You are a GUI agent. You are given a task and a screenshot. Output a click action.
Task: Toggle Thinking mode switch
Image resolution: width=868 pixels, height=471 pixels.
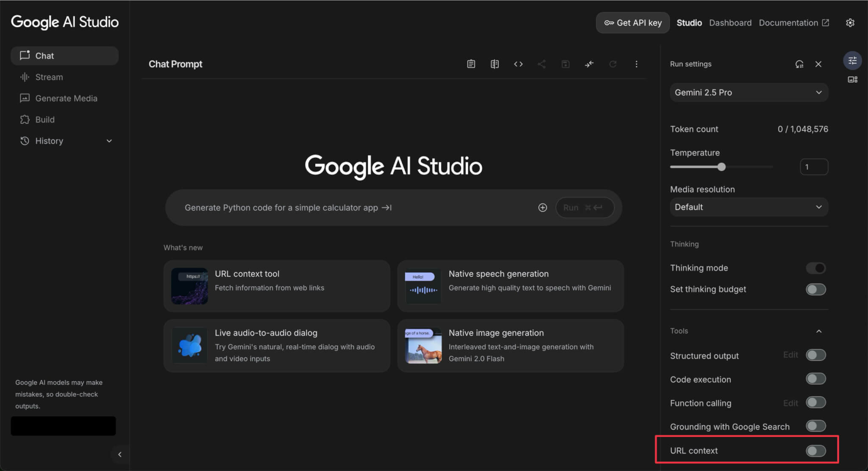[816, 268]
